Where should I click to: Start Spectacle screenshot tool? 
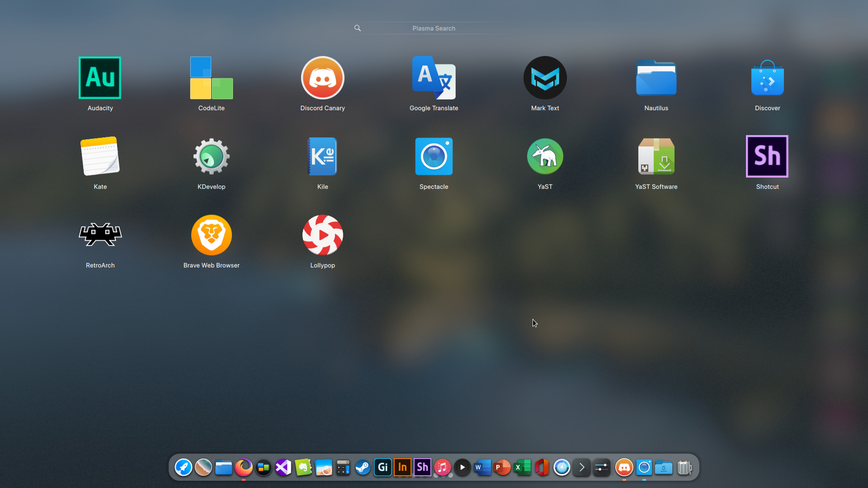pyautogui.click(x=434, y=156)
